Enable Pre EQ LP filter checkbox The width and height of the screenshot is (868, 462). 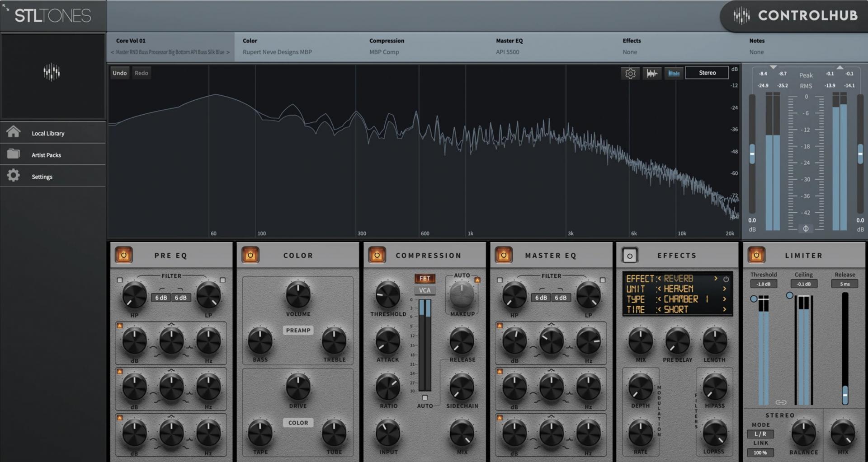tap(222, 280)
